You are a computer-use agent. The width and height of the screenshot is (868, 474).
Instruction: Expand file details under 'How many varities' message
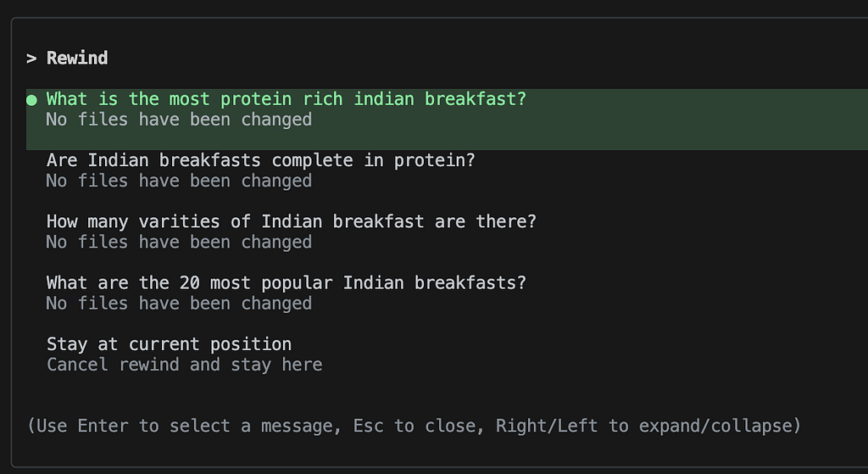pyautogui.click(x=179, y=242)
